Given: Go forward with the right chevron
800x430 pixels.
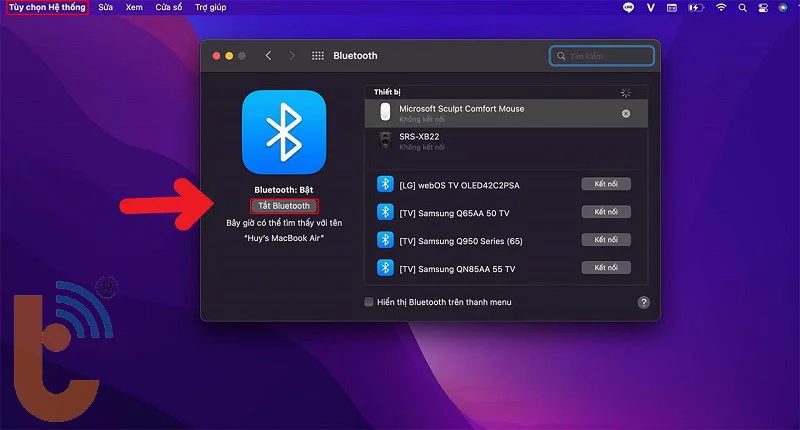Looking at the screenshot, I should [x=292, y=56].
